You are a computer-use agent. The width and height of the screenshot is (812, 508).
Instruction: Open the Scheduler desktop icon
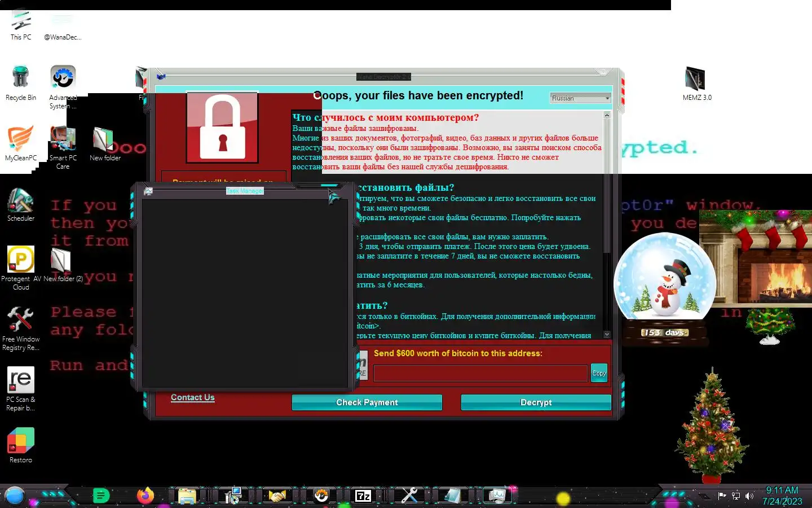coord(21,204)
